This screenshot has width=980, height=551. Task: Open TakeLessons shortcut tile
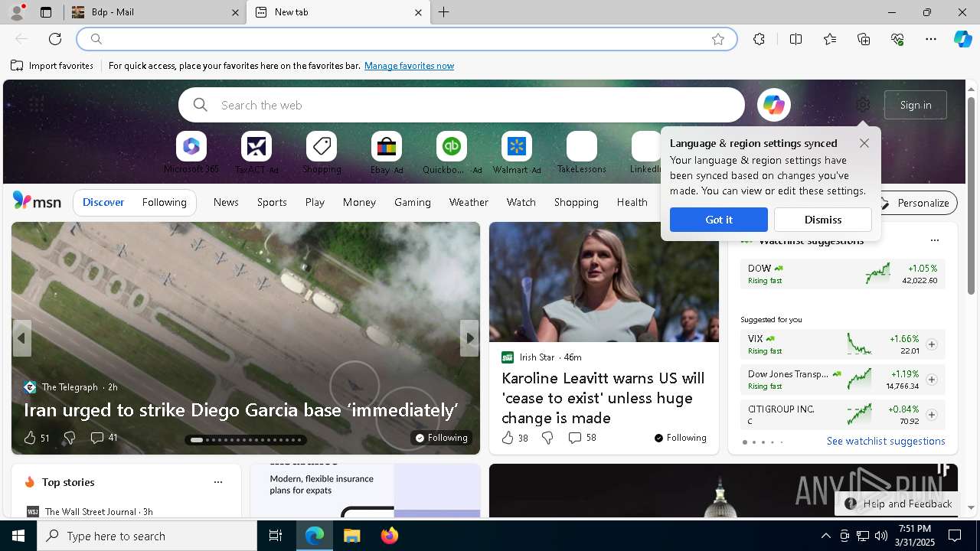click(582, 153)
